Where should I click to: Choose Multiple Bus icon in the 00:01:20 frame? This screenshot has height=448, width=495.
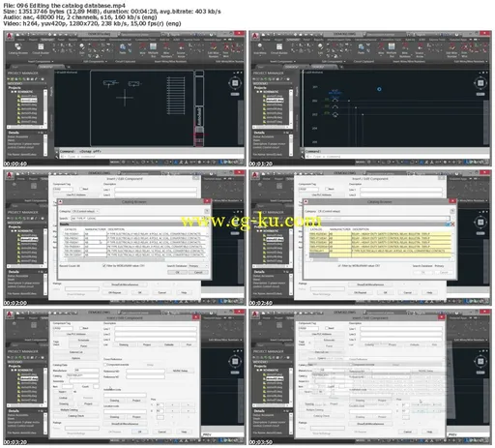click(x=392, y=47)
